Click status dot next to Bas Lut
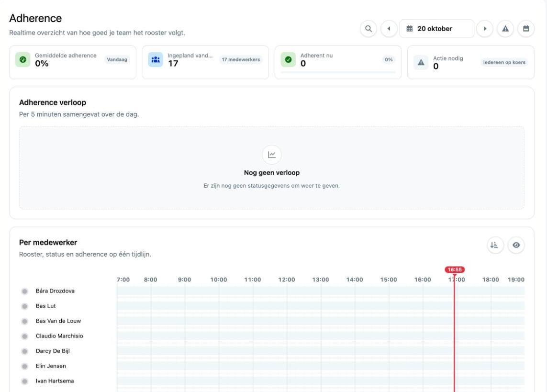547x392 pixels. click(24, 306)
